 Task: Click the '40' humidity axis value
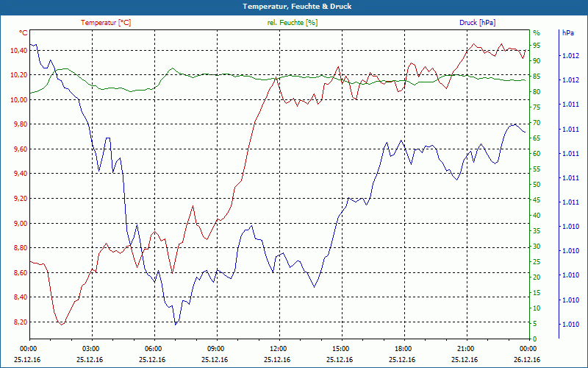tap(537, 216)
